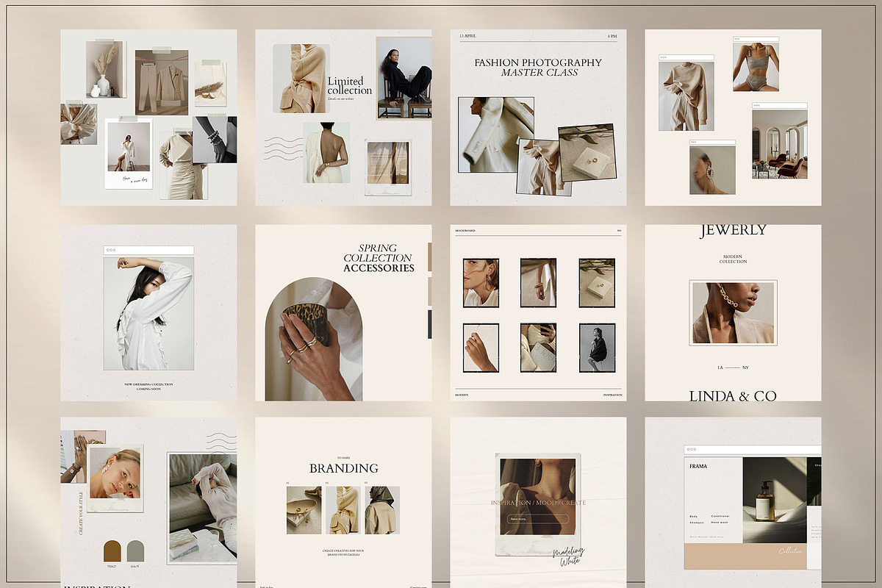Click the 'FRAMA' logo text
This screenshot has height=588, width=882.
(698, 467)
